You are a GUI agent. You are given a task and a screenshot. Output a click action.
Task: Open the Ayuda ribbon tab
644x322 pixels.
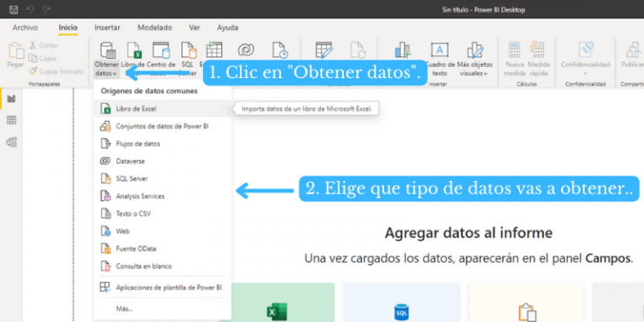click(x=227, y=28)
